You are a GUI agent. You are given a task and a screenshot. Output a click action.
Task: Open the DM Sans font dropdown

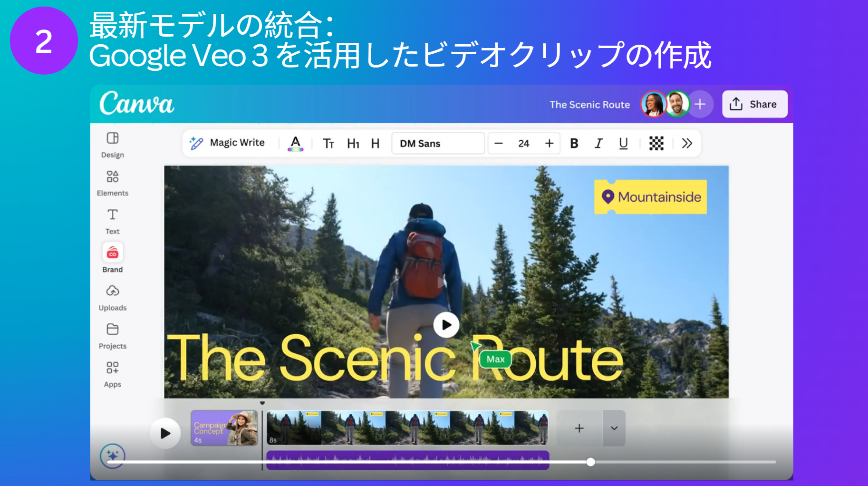tap(438, 143)
